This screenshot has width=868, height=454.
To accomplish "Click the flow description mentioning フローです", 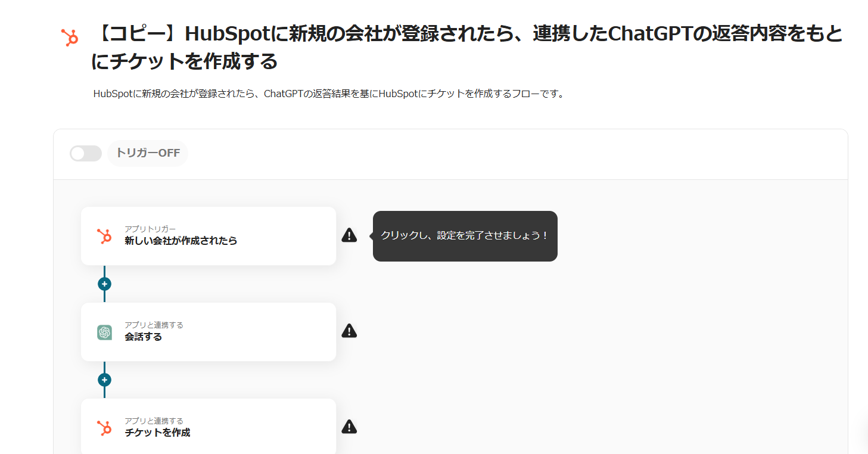I will pos(329,94).
